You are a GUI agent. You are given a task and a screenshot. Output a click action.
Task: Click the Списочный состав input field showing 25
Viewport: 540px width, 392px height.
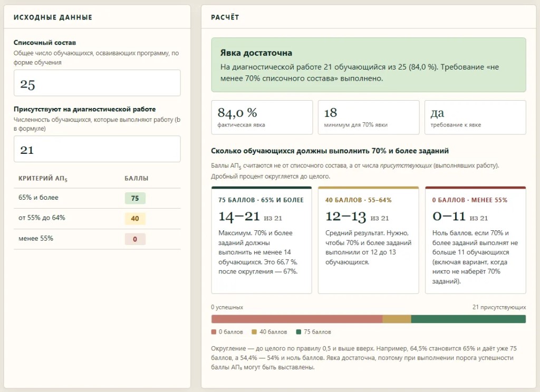click(x=97, y=83)
